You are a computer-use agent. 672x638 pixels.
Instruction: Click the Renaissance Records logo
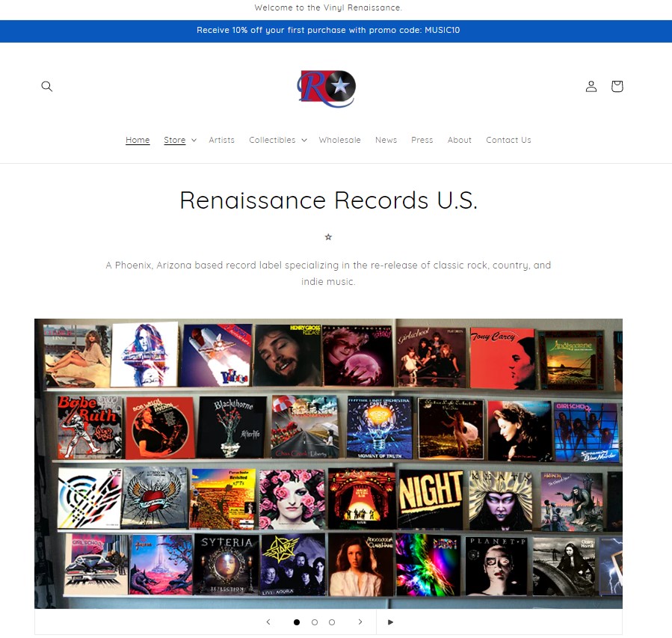tap(327, 88)
